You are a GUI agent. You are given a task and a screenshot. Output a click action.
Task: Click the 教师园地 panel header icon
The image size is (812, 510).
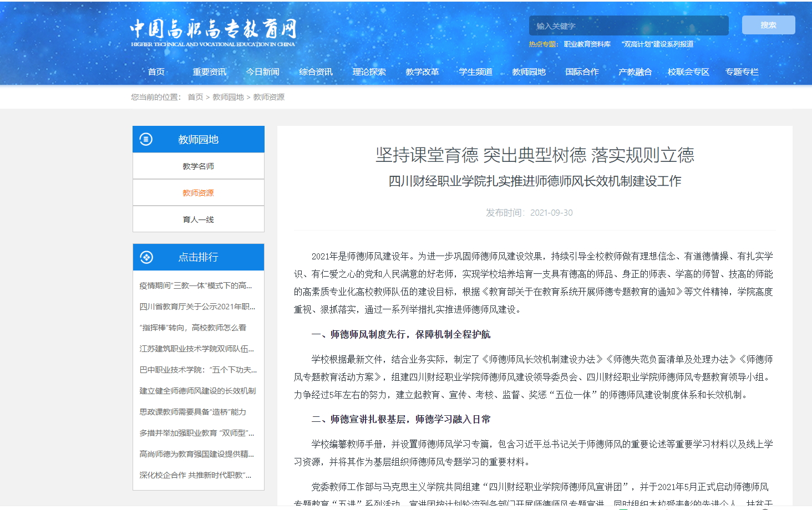(x=146, y=139)
